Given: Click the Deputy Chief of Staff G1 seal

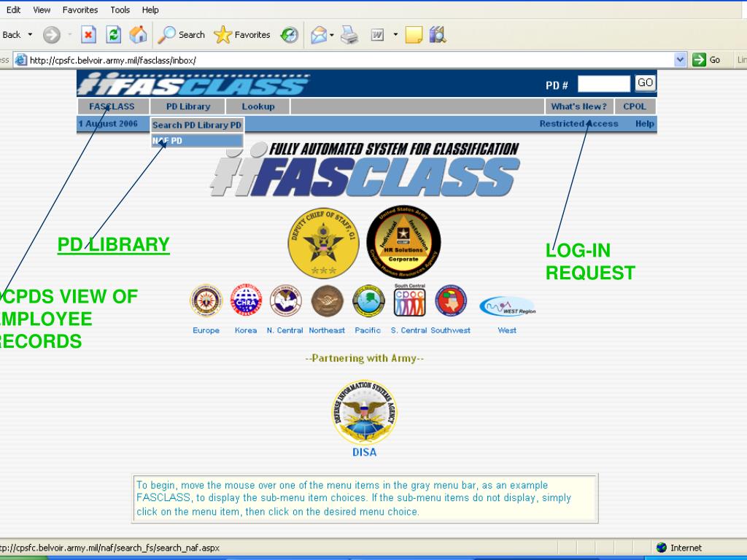Looking at the screenshot, I should tap(323, 244).
